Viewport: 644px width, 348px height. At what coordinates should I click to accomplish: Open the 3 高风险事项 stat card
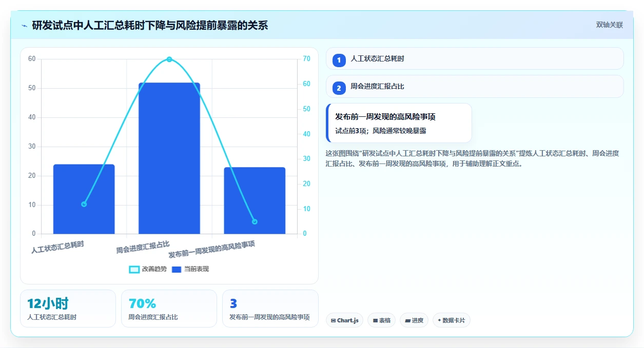click(270, 309)
